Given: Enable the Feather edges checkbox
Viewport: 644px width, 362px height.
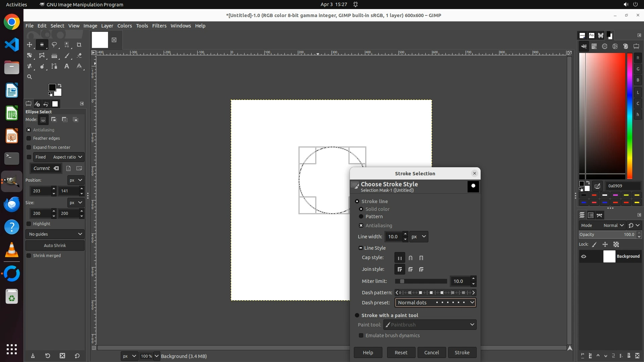Looking at the screenshot, I should point(29,138).
